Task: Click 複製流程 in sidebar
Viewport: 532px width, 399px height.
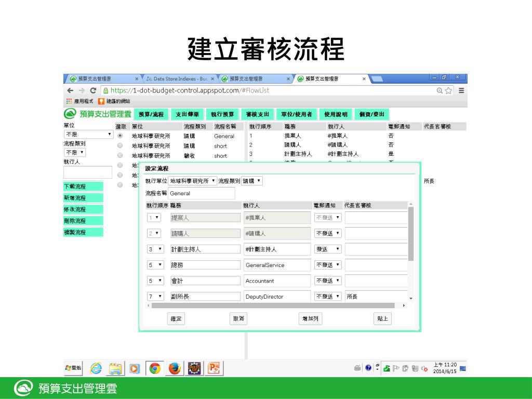Action: click(83, 232)
